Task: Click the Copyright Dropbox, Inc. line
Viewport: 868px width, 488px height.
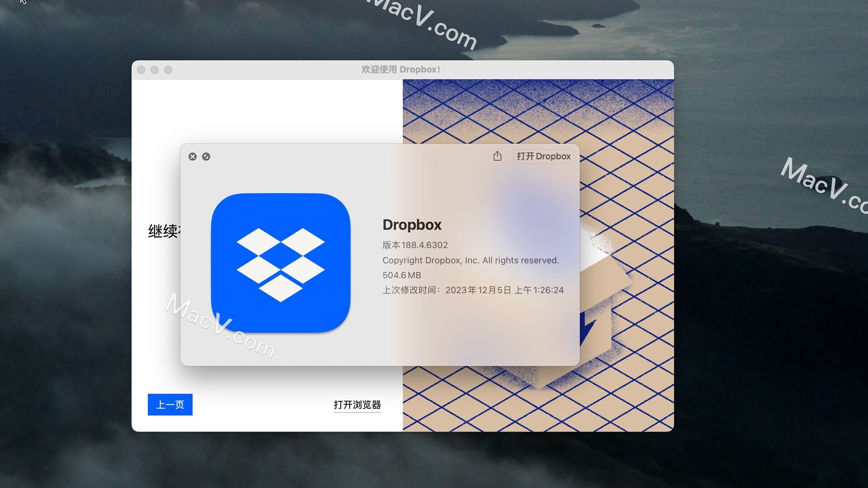Action: point(471,260)
